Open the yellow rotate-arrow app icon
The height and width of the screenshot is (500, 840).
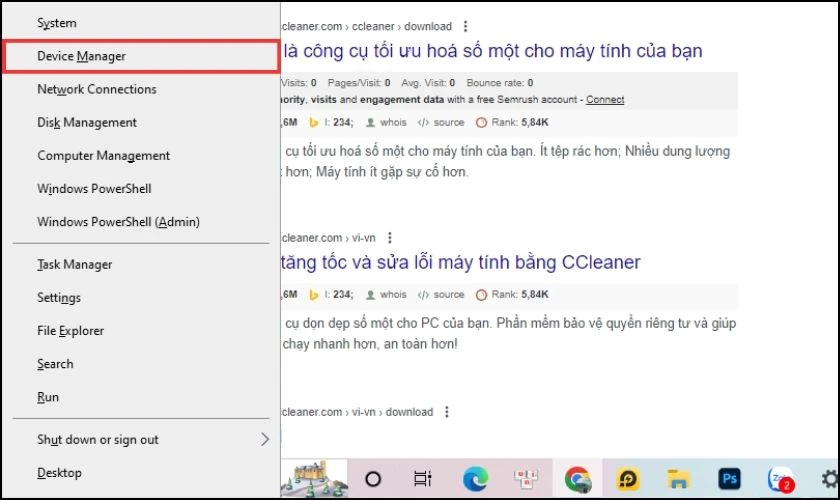pyautogui.click(x=628, y=479)
